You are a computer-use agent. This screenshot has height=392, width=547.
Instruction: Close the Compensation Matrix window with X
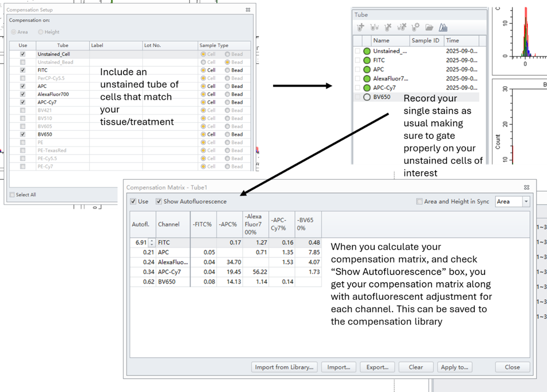tap(527, 187)
